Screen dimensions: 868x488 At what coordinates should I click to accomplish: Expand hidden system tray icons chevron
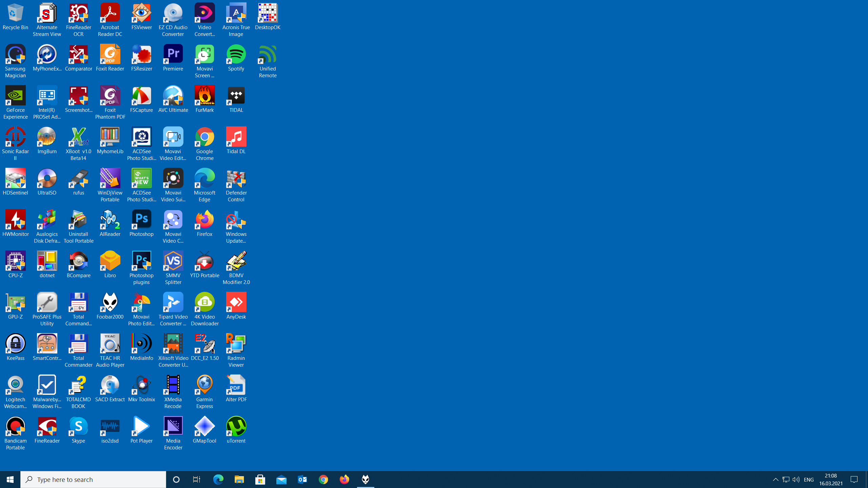pos(775,480)
